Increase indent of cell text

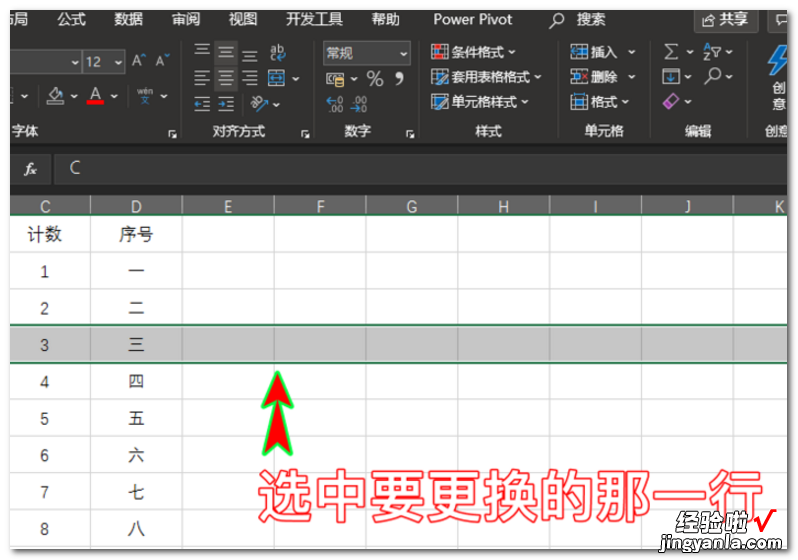226,104
